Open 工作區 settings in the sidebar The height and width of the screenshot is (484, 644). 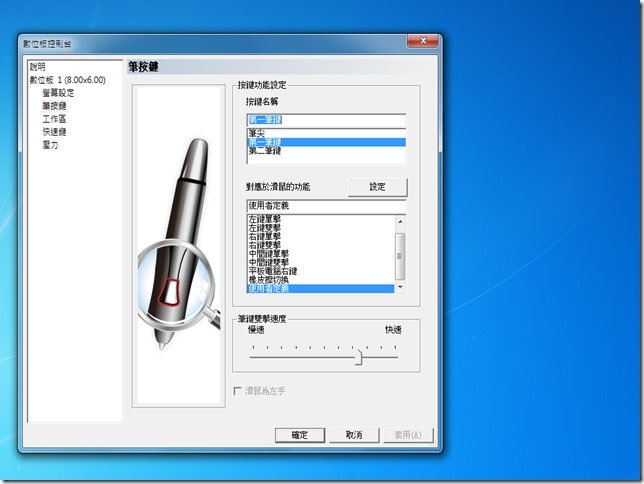(x=54, y=118)
